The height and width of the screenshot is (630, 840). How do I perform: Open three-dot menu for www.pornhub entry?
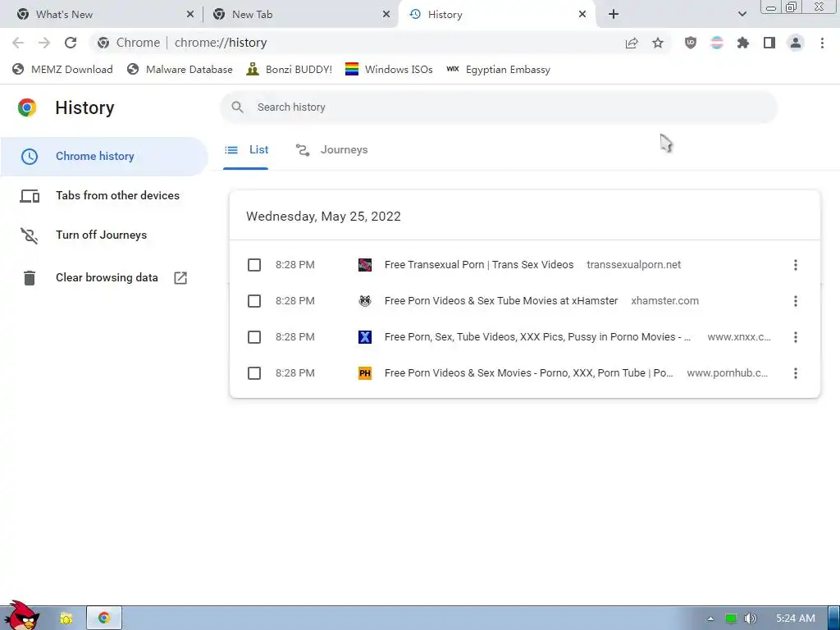[x=796, y=373]
